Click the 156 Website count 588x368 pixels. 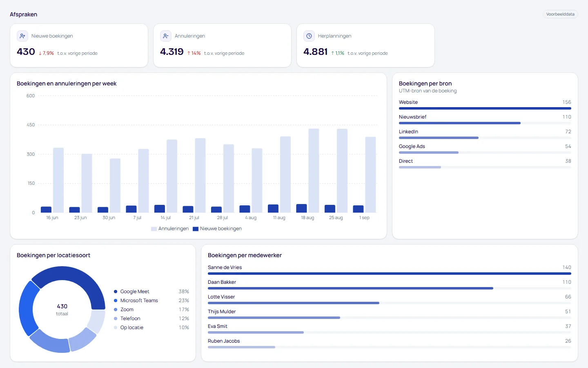567,102
